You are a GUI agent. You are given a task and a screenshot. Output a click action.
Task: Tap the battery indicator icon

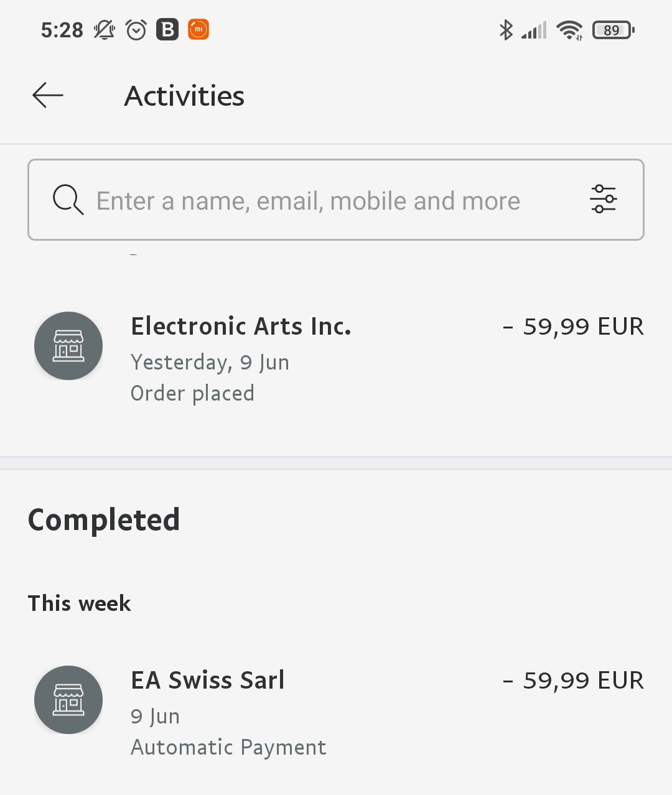[613, 30]
